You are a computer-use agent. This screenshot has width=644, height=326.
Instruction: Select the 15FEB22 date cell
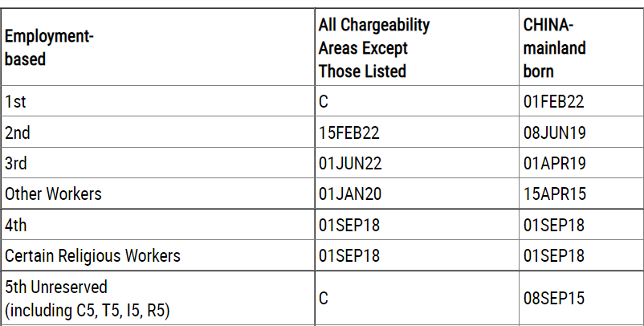350,132
